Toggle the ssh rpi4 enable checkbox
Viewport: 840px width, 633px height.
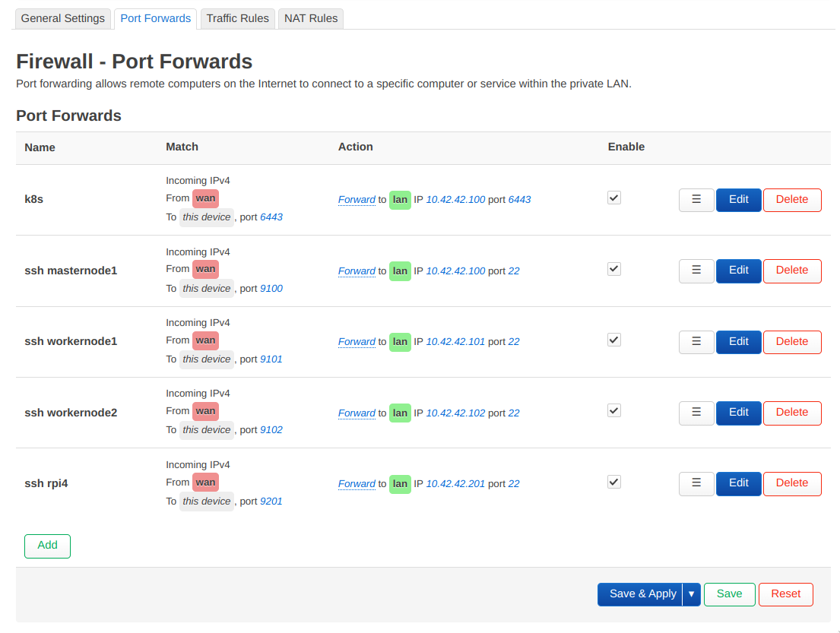point(614,482)
